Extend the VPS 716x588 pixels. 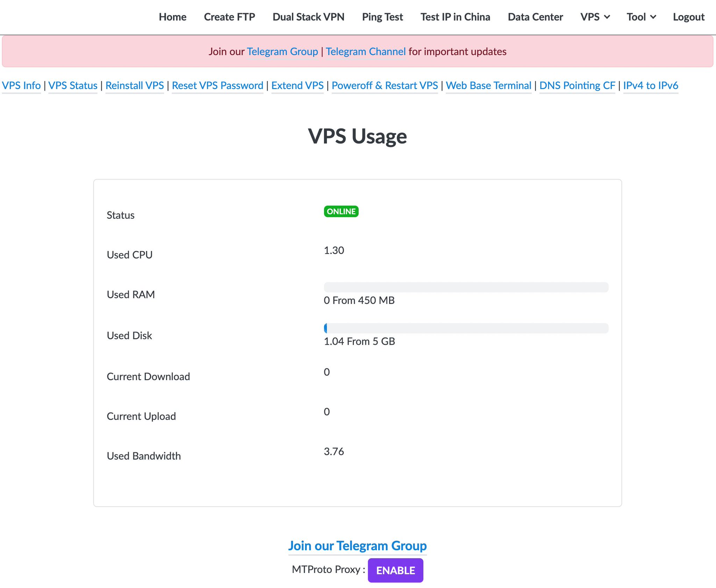(297, 86)
